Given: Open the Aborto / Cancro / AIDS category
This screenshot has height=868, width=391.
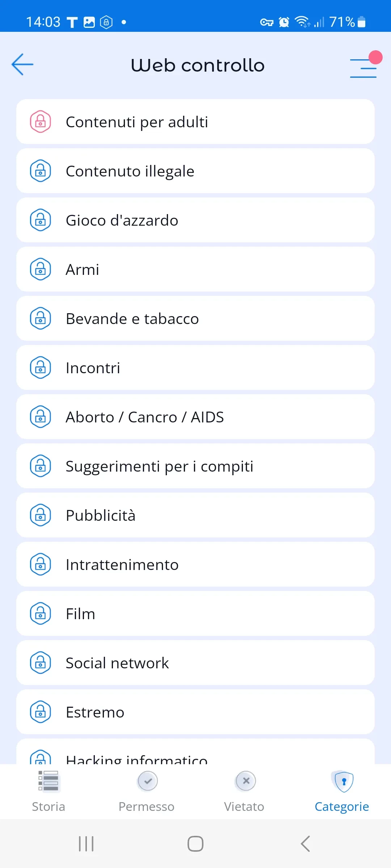Looking at the screenshot, I should click(x=195, y=417).
